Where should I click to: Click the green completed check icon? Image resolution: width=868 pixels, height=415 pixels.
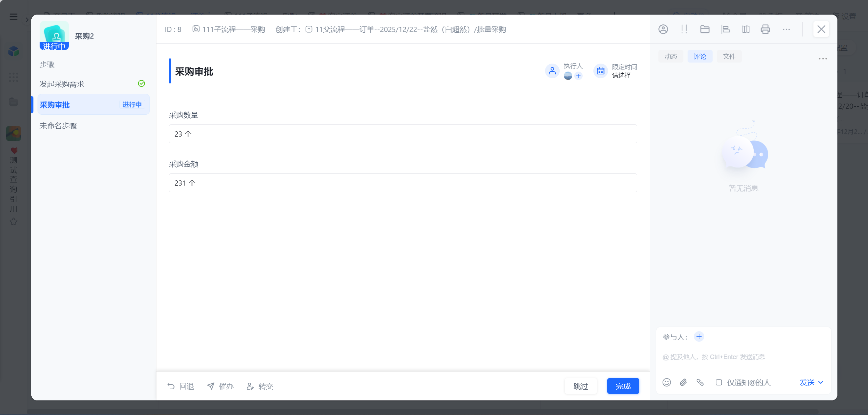tap(141, 83)
